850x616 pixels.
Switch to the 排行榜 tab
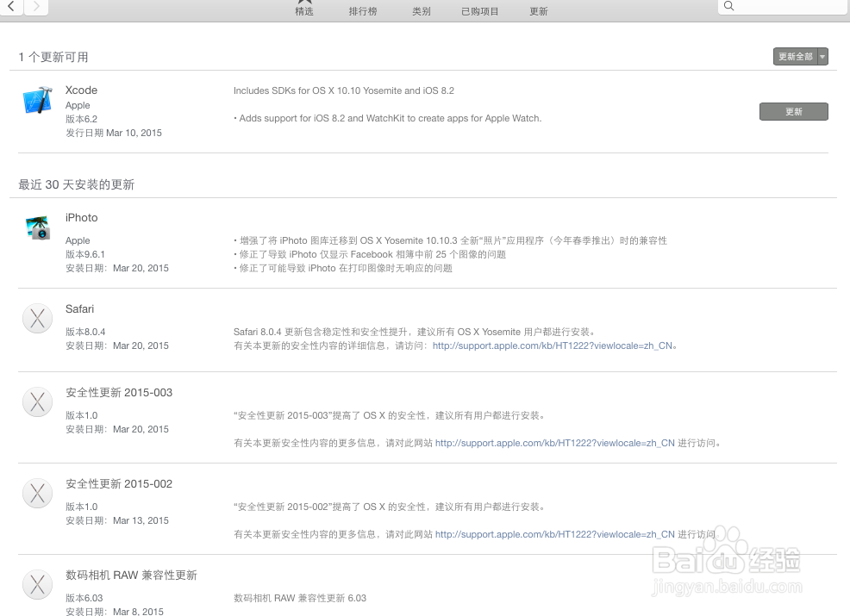click(x=363, y=11)
